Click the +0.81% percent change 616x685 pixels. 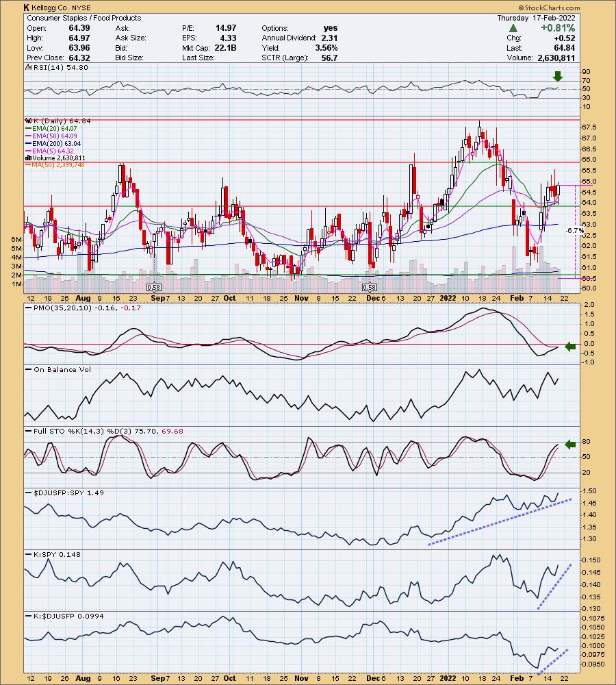coord(558,28)
